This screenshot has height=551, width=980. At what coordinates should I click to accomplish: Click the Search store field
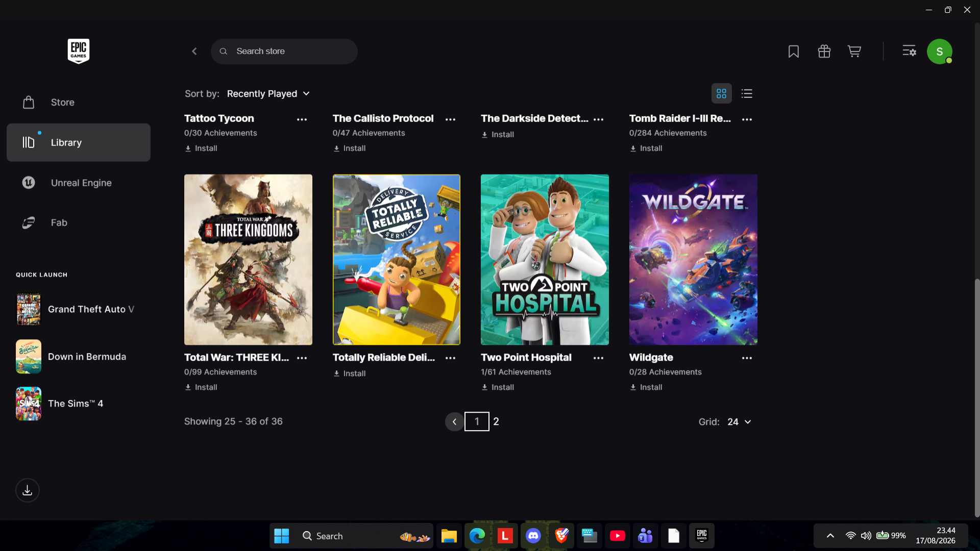[284, 51]
